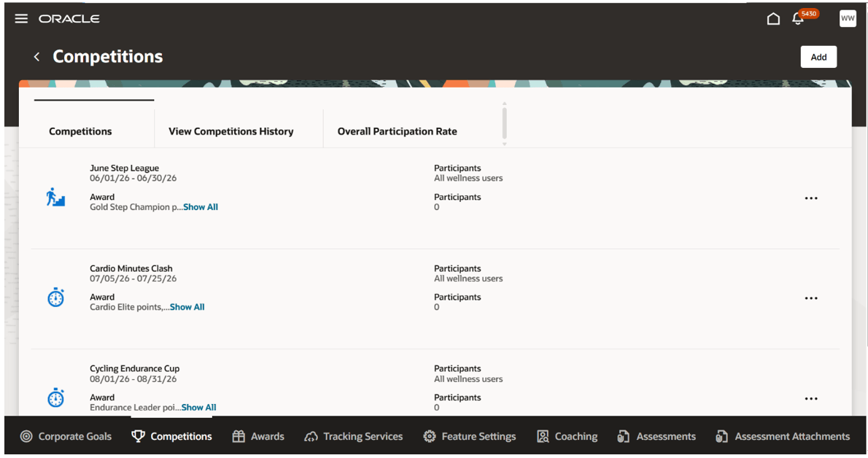
Task: Click the Oracle logo
Action: click(x=69, y=19)
